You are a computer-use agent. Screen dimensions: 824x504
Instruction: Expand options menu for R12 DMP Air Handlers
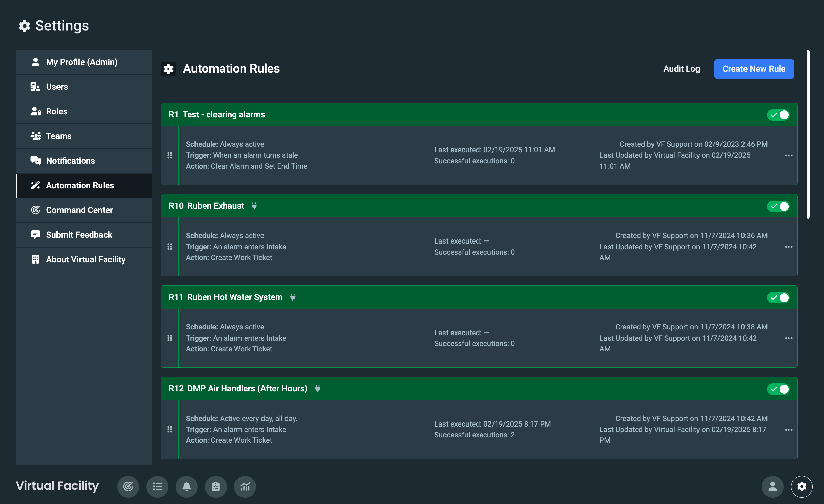pos(789,430)
